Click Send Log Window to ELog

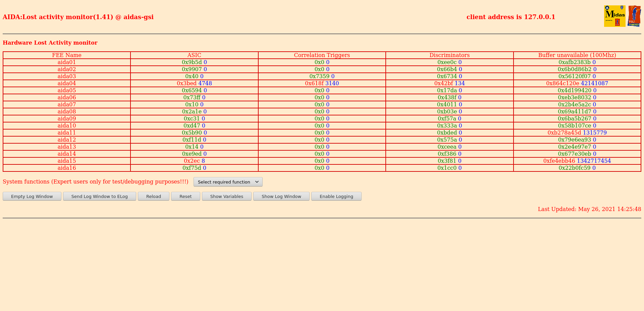[x=99, y=196]
